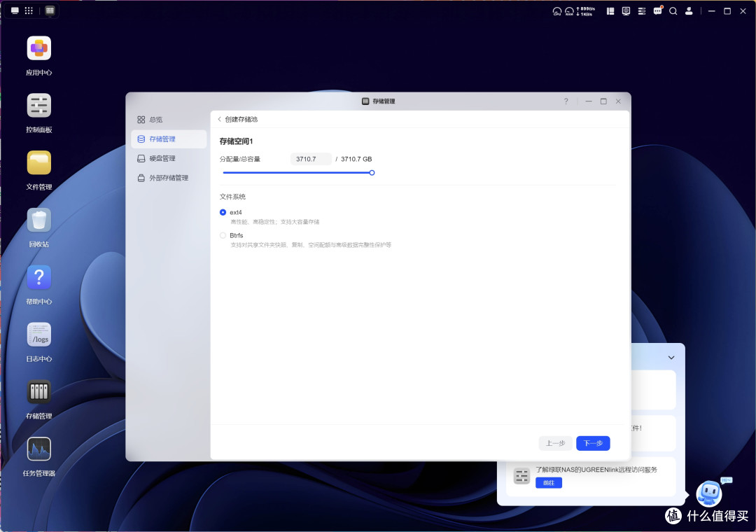
Task: Click the help question mark in 存储管理 window
Action: point(566,101)
